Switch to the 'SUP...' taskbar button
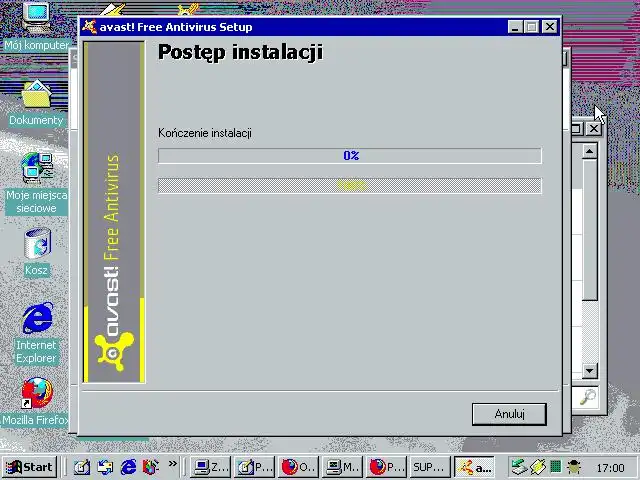Screen dimensions: 640x480 430,467
